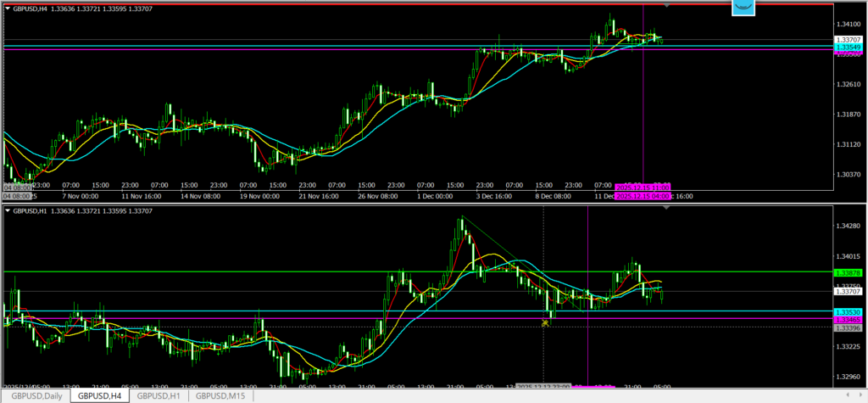Select the magenta vertical line on H4 chart
Image resolution: width=868 pixels, height=403 pixels.
643,110
